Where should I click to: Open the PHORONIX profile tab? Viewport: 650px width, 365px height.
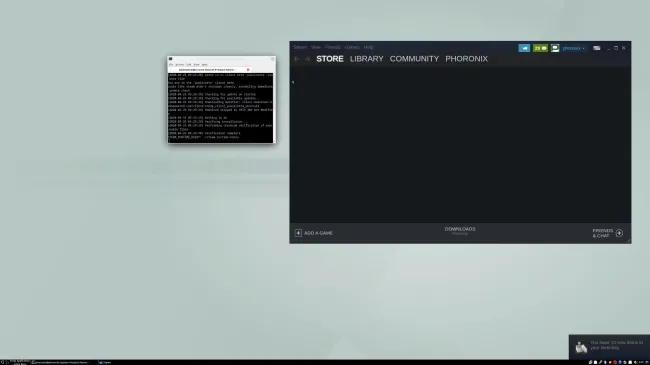(466, 59)
